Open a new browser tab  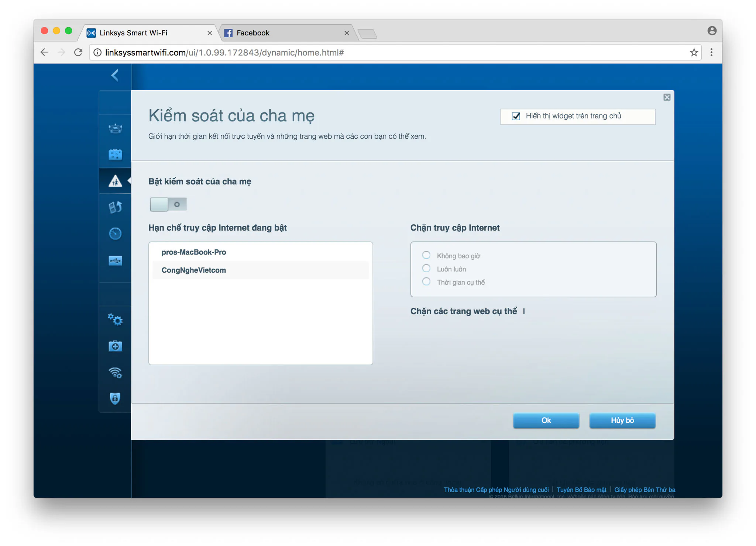368,34
